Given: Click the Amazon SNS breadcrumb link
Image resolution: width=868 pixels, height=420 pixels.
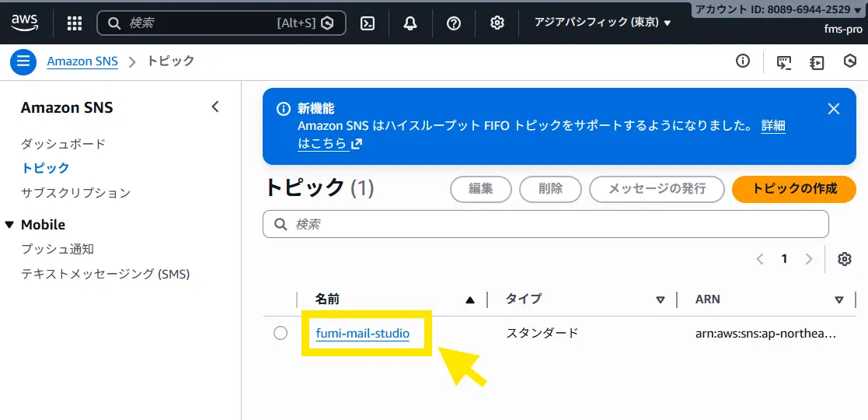Looking at the screenshot, I should point(82,61).
